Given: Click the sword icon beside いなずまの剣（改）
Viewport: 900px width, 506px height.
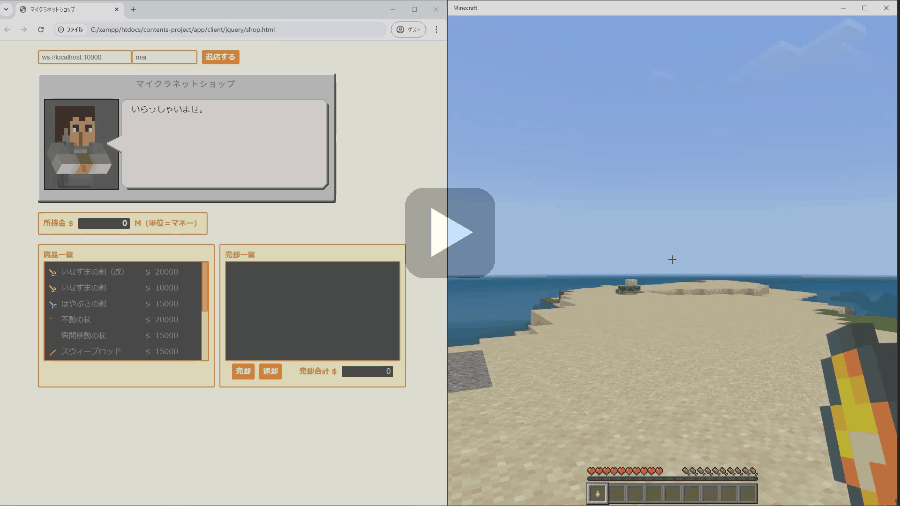Looking at the screenshot, I should [x=52, y=272].
